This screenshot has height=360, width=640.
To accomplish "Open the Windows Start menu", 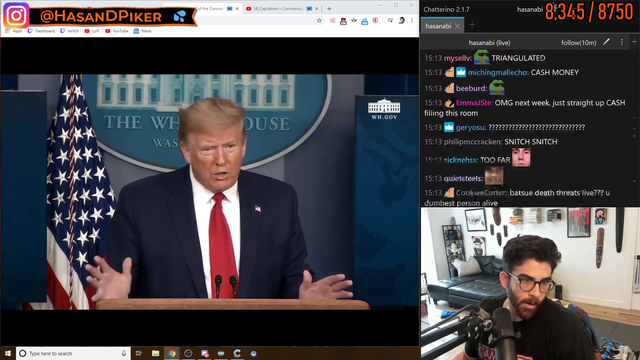I will coord(8,353).
